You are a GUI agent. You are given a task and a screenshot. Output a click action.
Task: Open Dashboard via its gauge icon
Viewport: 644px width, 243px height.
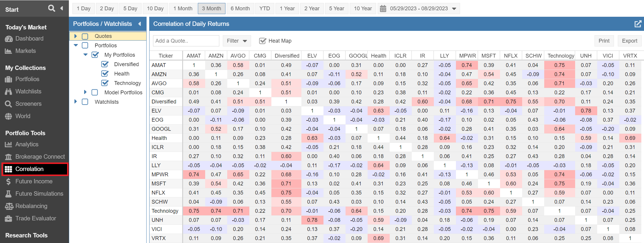9,39
